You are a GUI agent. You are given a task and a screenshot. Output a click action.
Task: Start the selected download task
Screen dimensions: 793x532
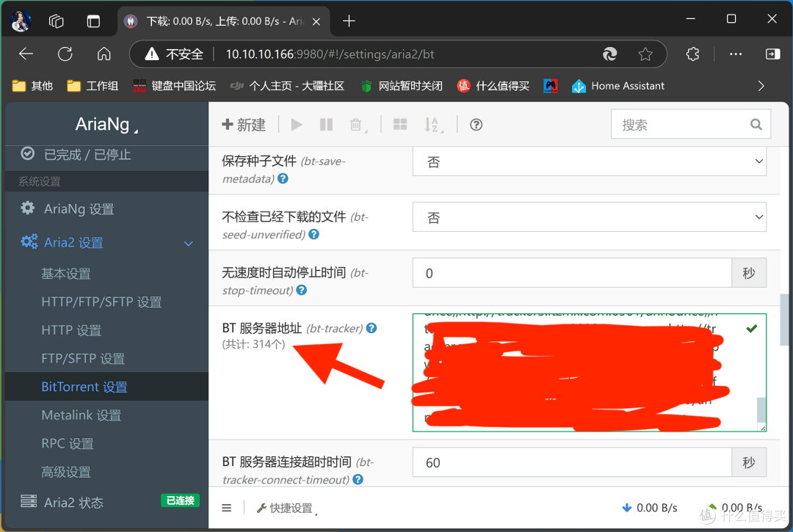[x=296, y=124]
